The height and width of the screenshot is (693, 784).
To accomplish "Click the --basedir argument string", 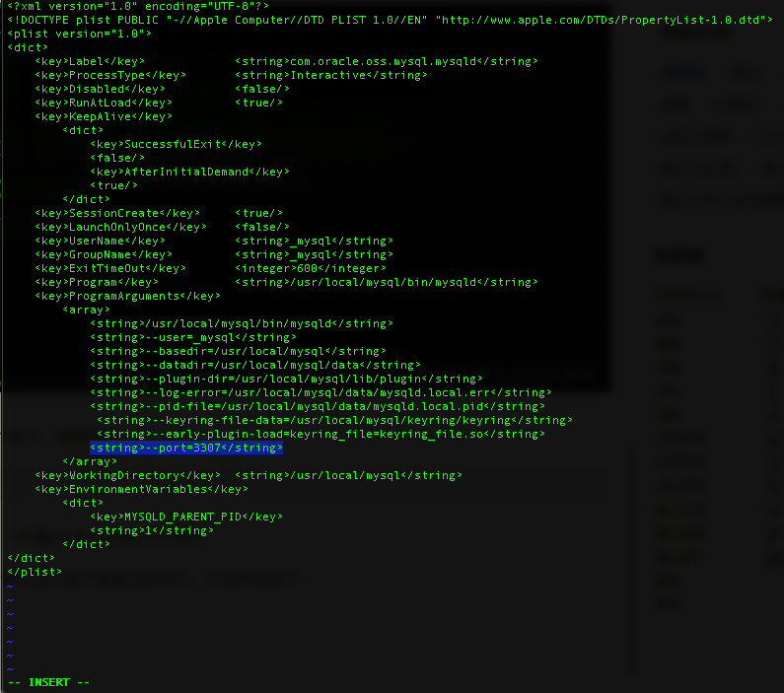I will [238, 352].
